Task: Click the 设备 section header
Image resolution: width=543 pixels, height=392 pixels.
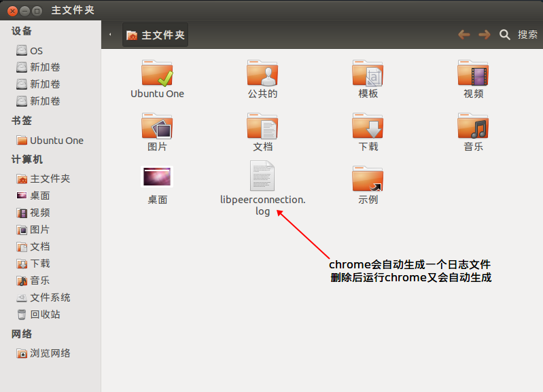Action: coord(22,31)
